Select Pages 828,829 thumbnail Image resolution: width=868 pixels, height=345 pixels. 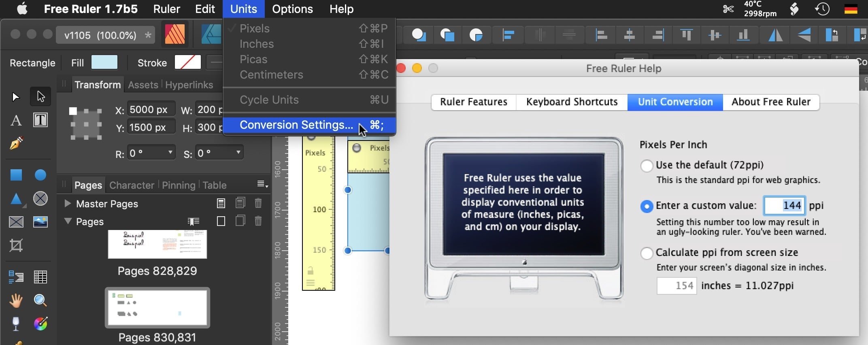click(157, 244)
